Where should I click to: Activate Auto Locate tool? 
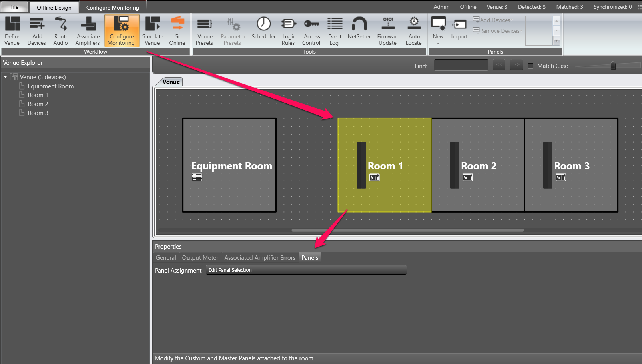[414, 31]
